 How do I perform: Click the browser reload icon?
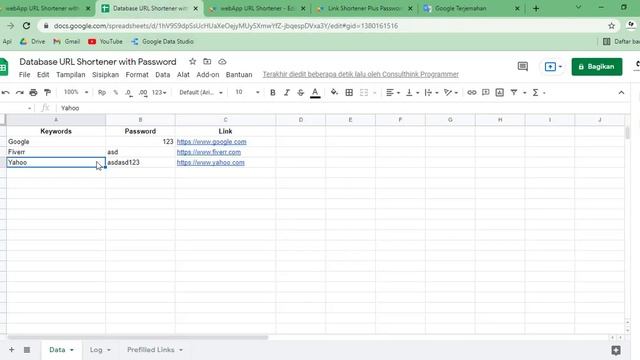tap(27, 26)
